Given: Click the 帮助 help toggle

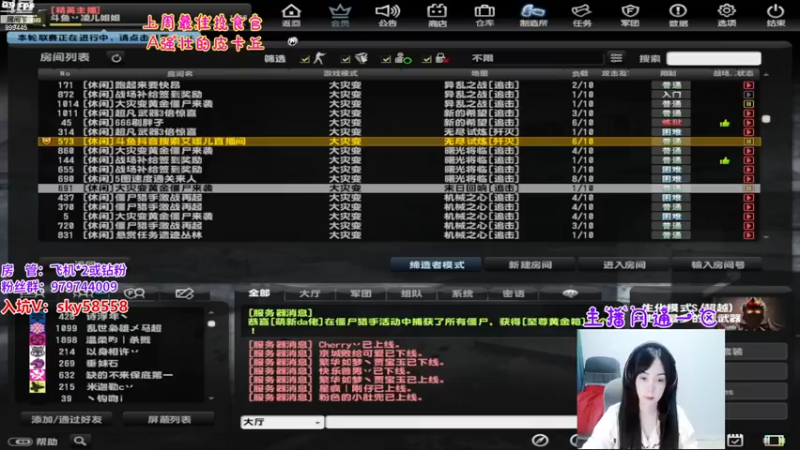Looking at the screenshot, I should coord(33,441).
